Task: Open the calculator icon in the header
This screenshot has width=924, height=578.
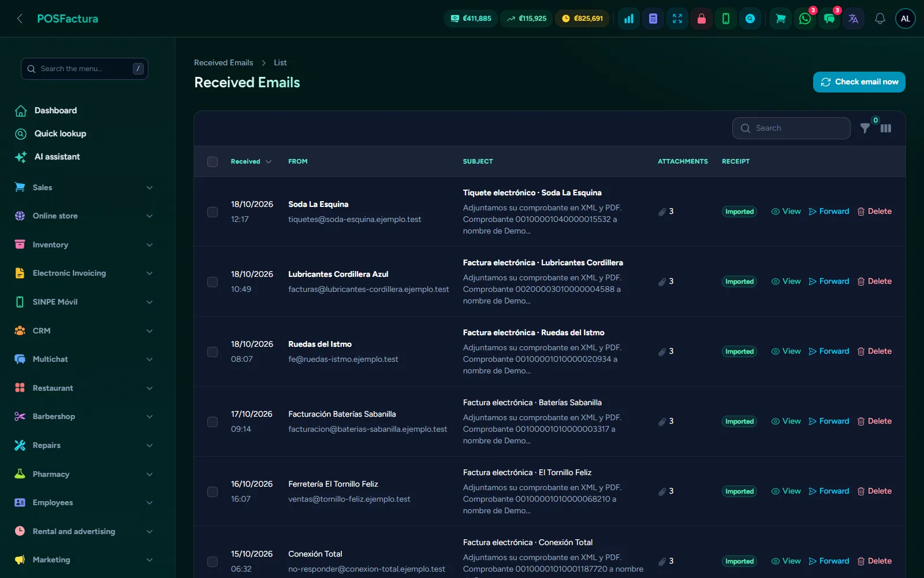Action: point(653,18)
